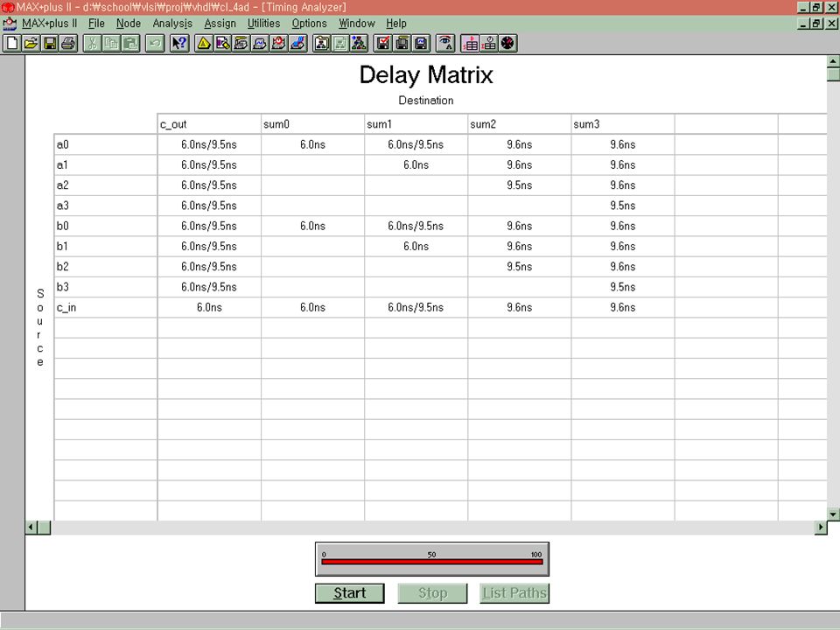840x630 pixels.
Task: Select the c_in to sum1 6.0ns/9.5ns cell
Action: coord(416,307)
